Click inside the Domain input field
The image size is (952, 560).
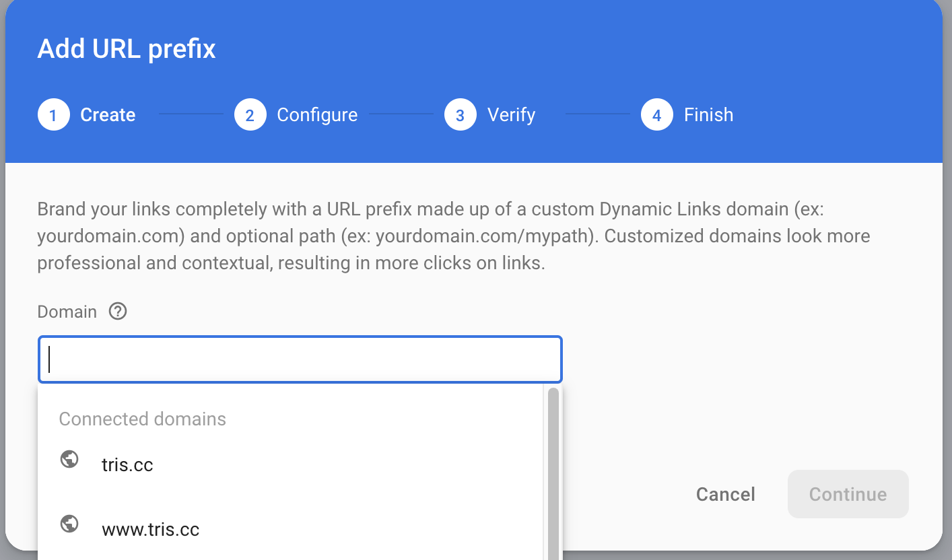pyautogui.click(x=300, y=359)
